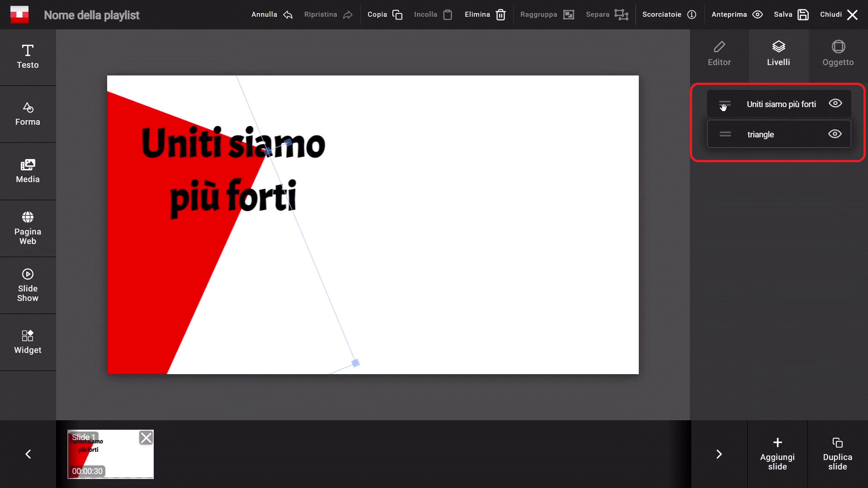Toggle visibility of the triangle layer

835,134
